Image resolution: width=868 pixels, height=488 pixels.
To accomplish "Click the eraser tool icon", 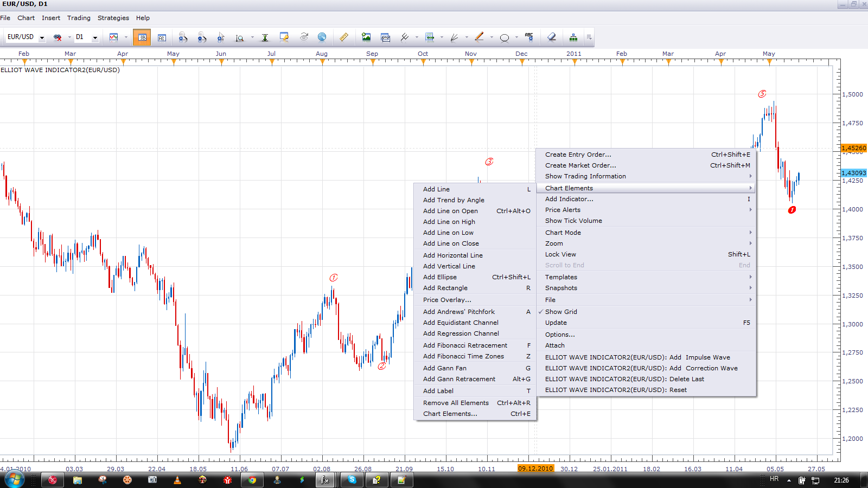I will [x=552, y=37].
